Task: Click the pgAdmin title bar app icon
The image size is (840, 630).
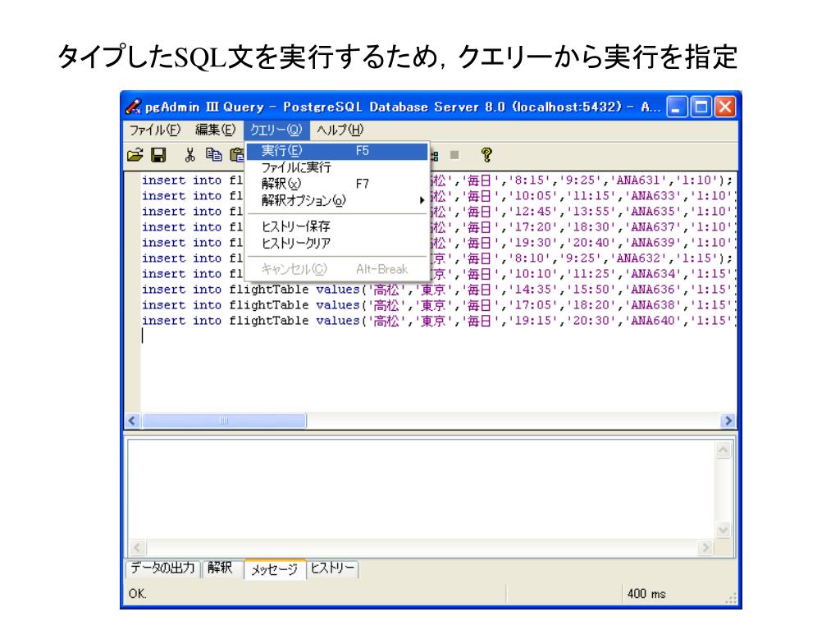Action: click(134, 107)
